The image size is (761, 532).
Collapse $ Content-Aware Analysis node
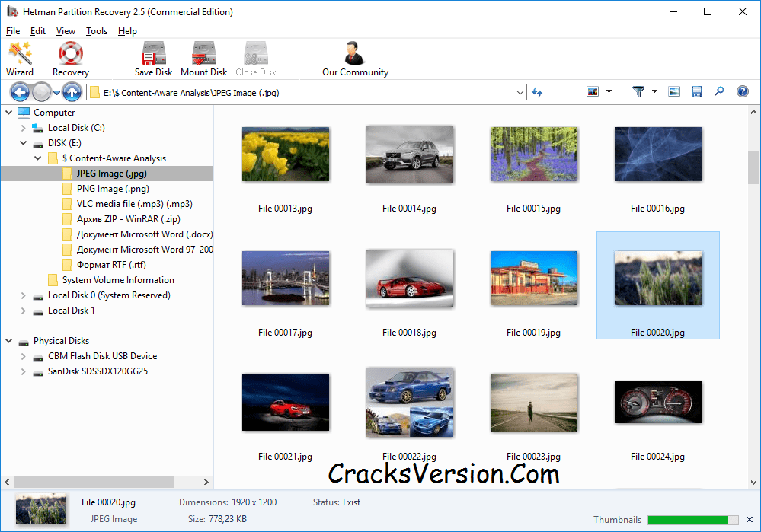point(38,158)
